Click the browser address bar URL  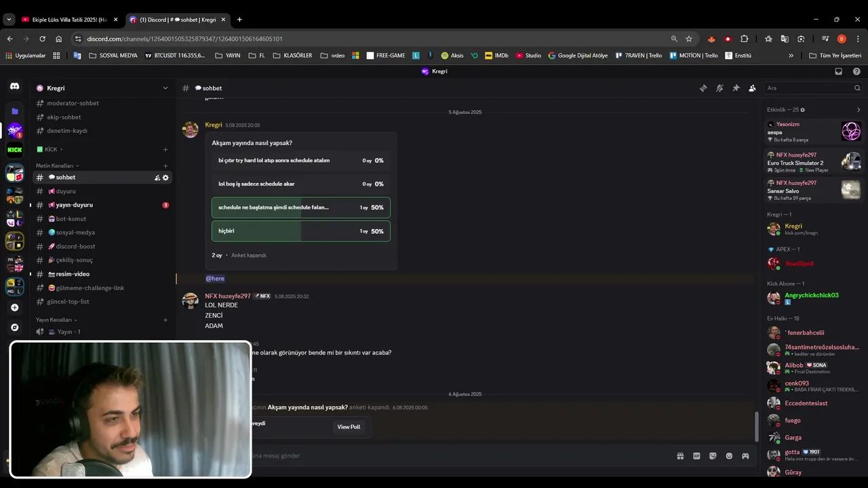point(185,39)
